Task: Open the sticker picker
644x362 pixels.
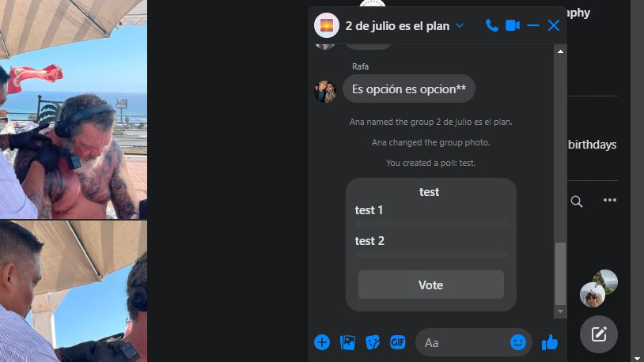Action: (x=373, y=342)
